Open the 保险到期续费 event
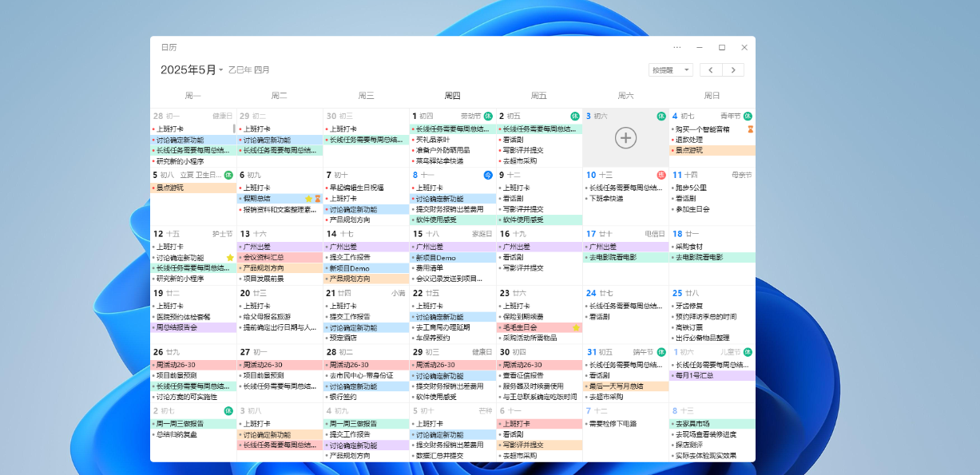The height and width of the screenshot is (475, 980). coord(539,316)
